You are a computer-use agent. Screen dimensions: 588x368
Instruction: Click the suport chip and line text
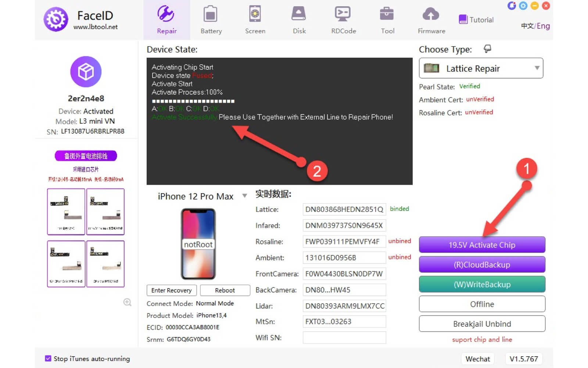click(482, 339)
